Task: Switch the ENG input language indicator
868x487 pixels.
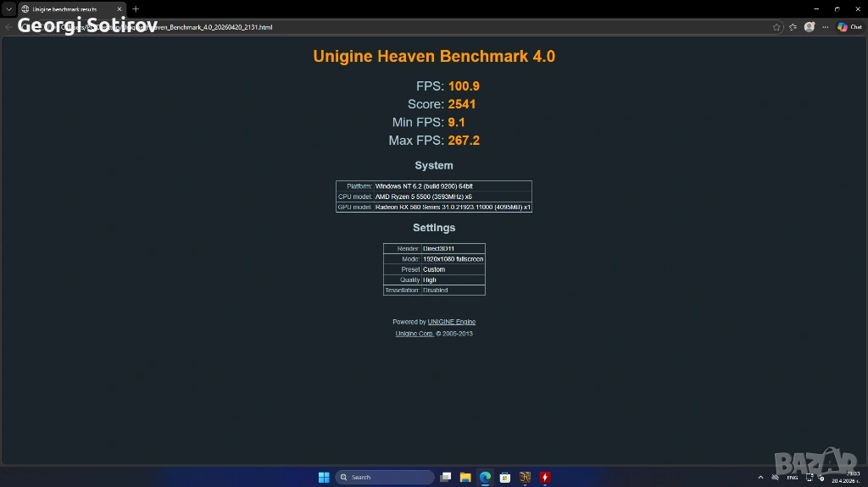Action: (792, 478)
